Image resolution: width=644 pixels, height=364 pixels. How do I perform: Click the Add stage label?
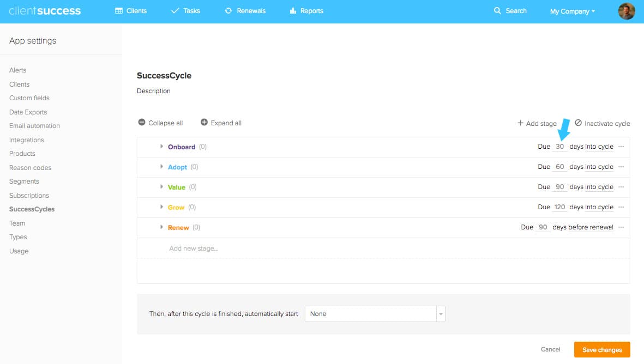[x=541, y=124]
